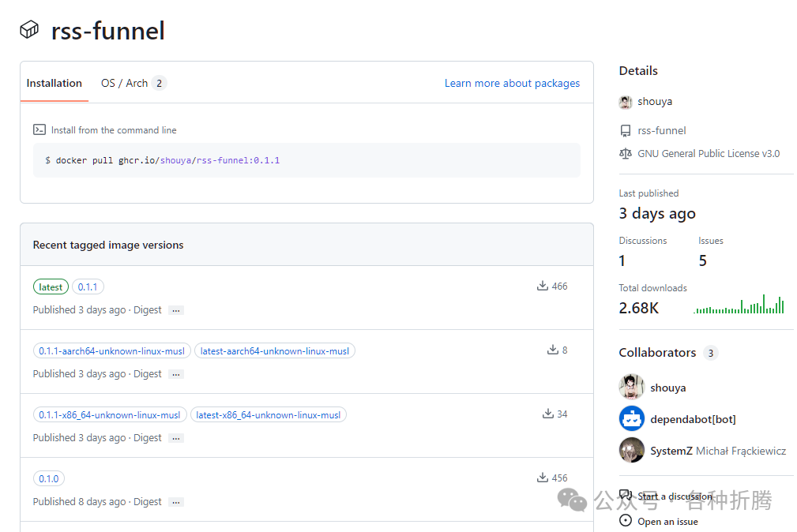The width and height of the screenshot is (797, 532).
Task: Click the latest tag label
Action: tap(51, 287)
